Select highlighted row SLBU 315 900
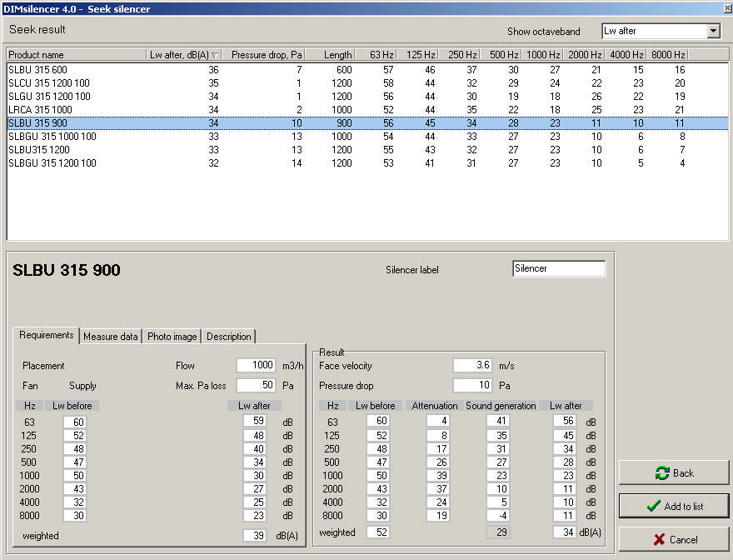 [x=367, y=123]
